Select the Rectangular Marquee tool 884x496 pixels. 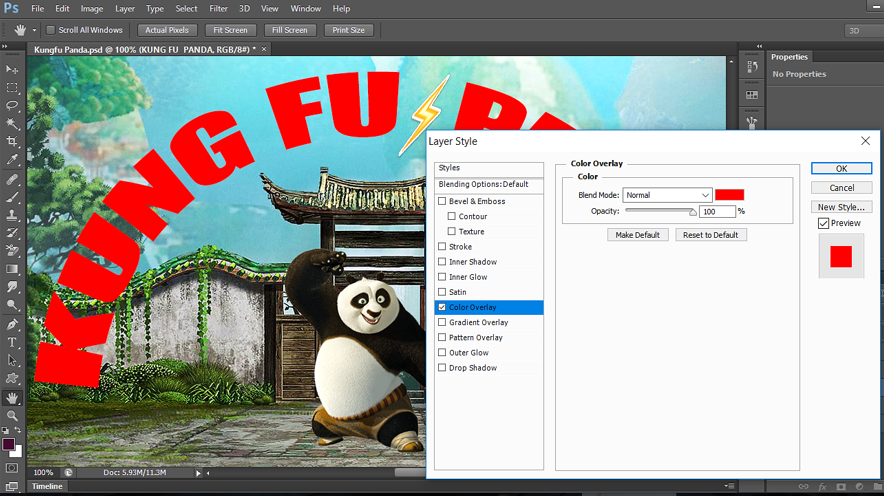(x=12, y=88)
